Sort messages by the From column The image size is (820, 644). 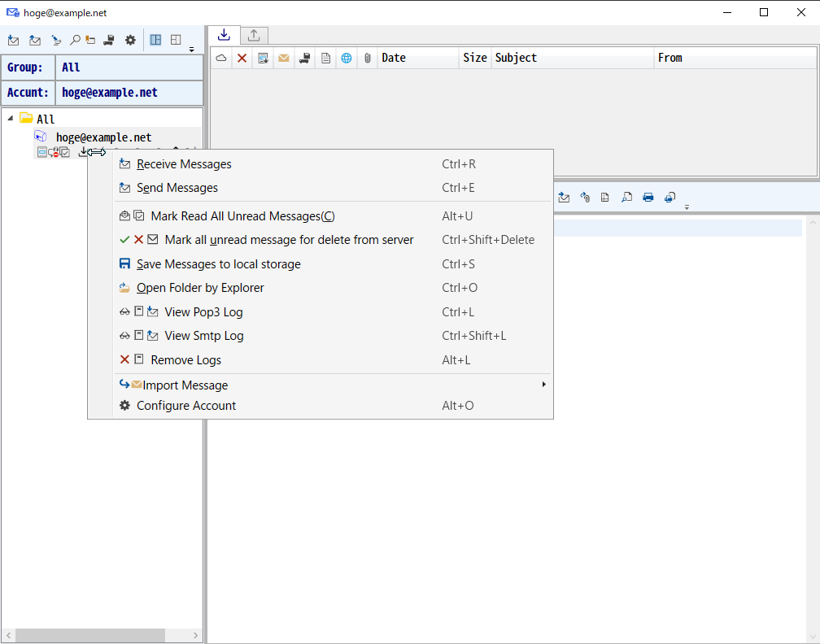tap(735, 58)
